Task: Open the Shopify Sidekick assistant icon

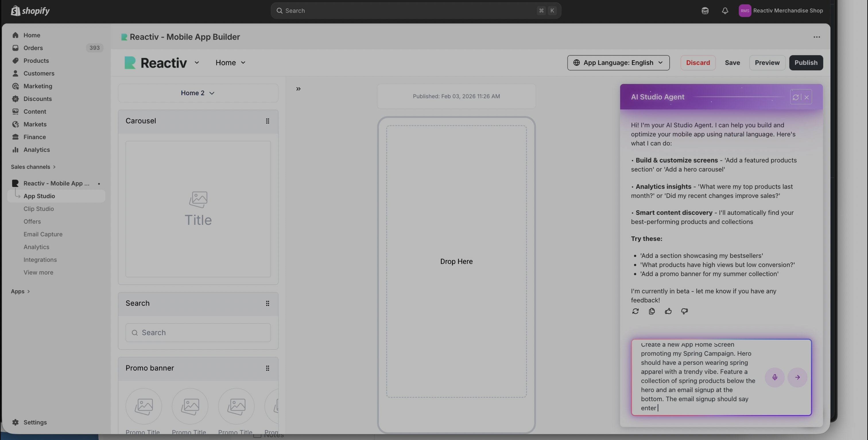Action: (x=705, y=11)
